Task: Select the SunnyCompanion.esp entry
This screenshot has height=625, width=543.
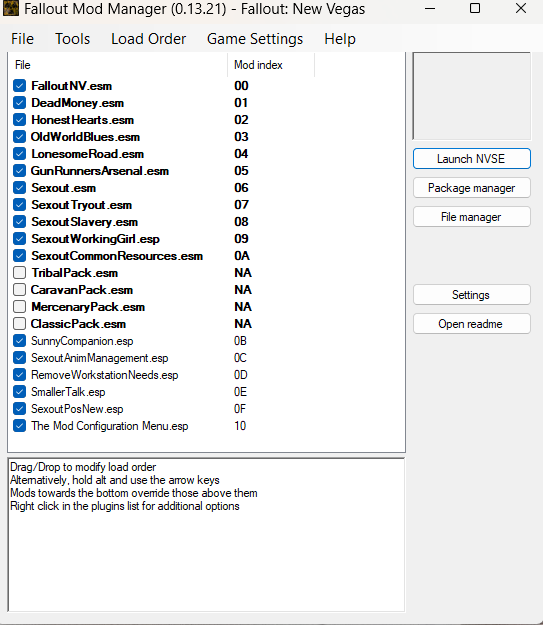Action: tap(82, 341)
